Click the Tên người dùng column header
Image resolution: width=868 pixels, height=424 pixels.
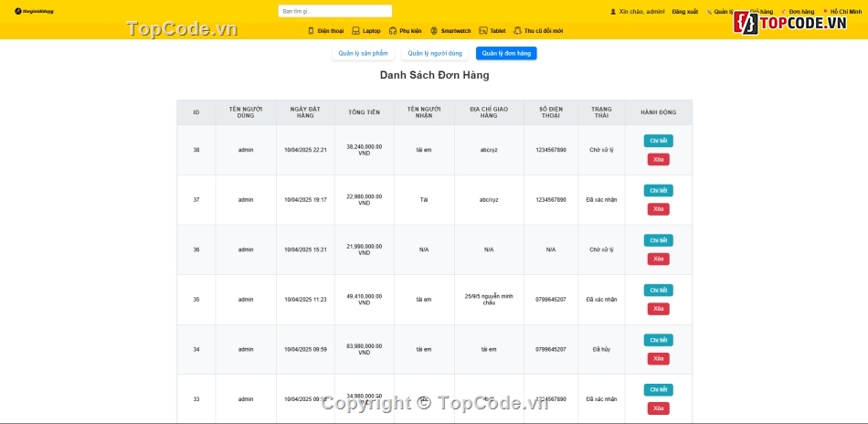246,112
